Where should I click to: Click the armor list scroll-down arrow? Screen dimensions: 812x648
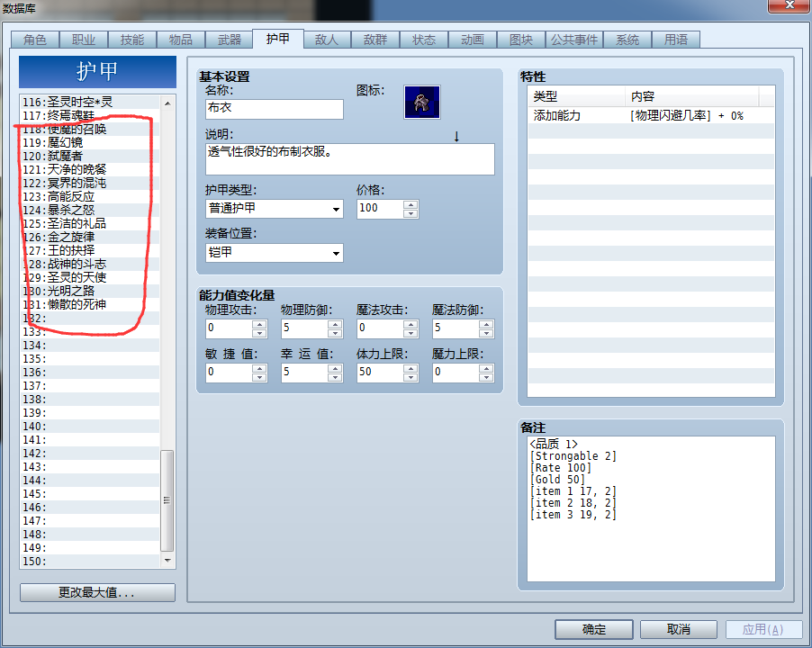pyautogui.click(x=167, y=561)
